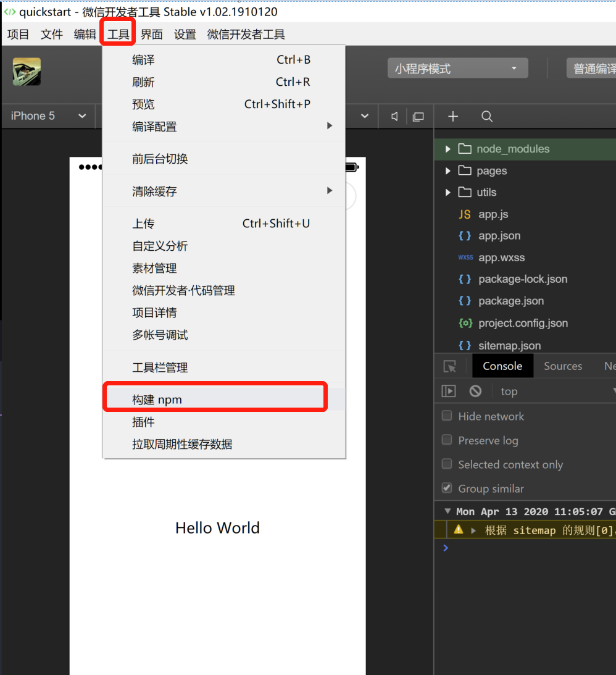This screenshot has width=616, height=675.
Task: Click the detach simulator window icon
Action: coord(418,117)
